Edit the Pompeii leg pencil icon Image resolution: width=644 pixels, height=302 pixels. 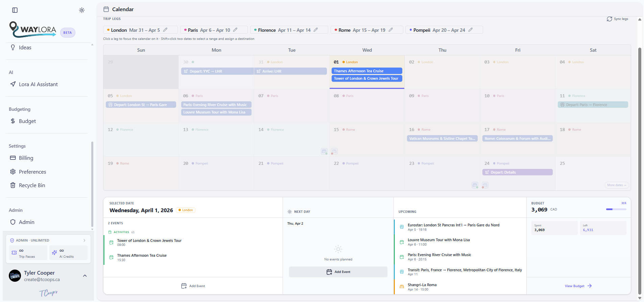(x=471, y=30)
